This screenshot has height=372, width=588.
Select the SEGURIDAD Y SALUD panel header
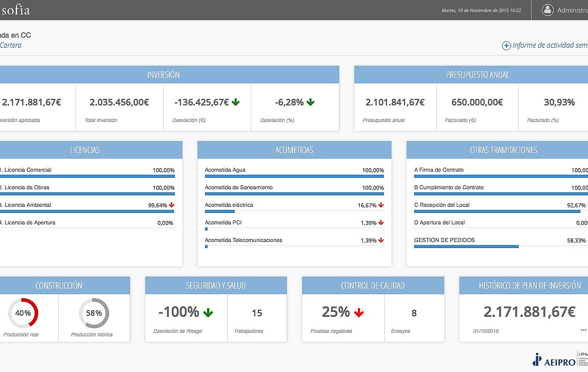(x=216, y=286)
